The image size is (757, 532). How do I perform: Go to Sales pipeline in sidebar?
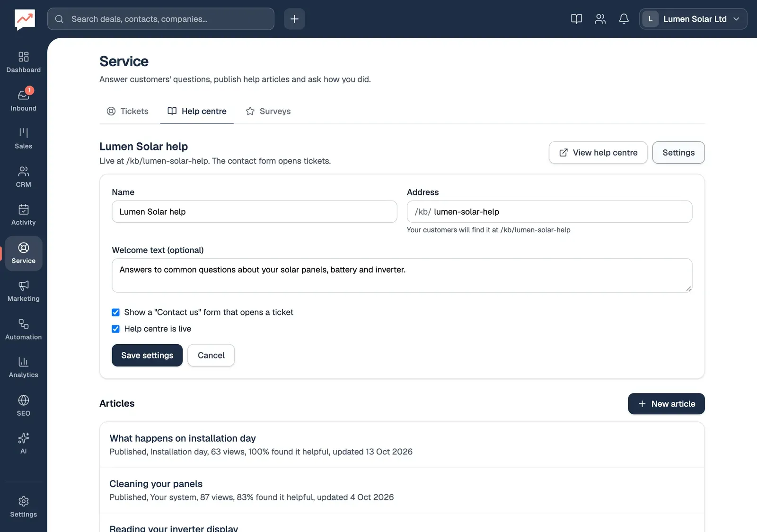coord(23,139)
